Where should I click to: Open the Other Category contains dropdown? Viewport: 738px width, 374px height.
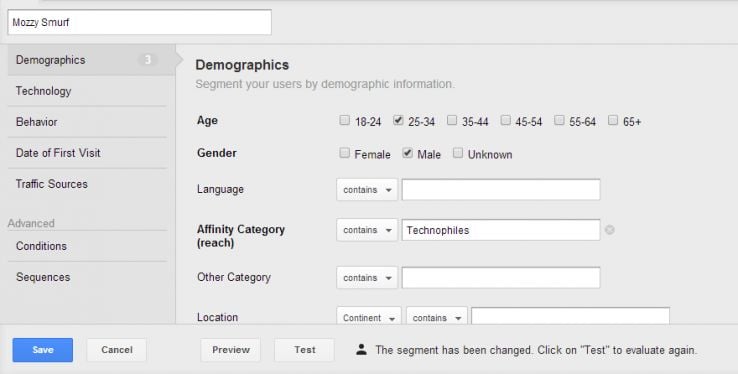pos(367,278)
